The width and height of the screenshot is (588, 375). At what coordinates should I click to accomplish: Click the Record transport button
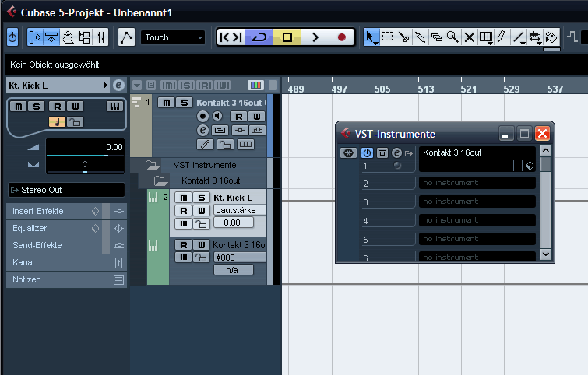tap(342, 37)
